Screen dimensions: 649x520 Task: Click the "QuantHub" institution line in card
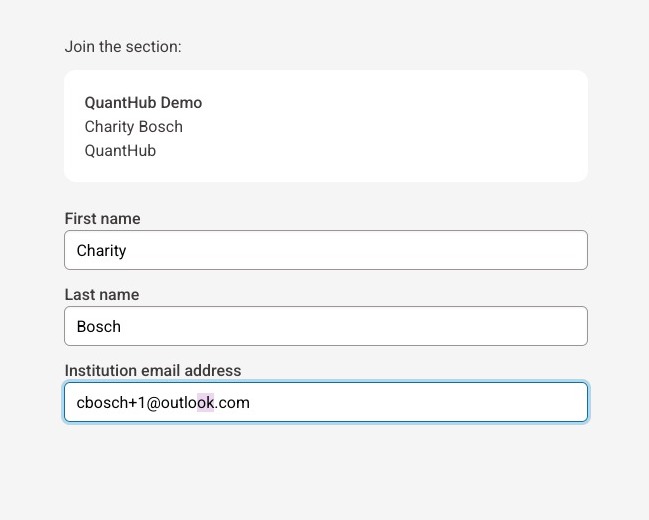coord(120,151)
